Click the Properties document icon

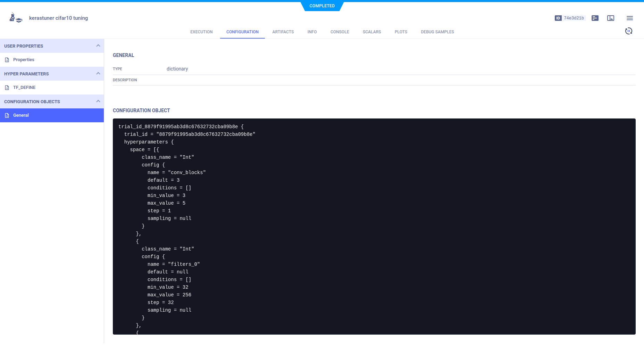coord(7,60)
